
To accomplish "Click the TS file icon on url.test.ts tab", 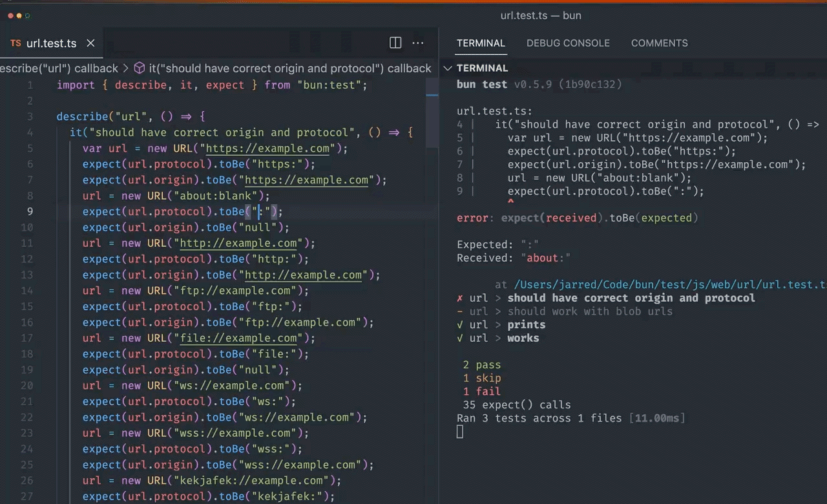I will (16, 43).
